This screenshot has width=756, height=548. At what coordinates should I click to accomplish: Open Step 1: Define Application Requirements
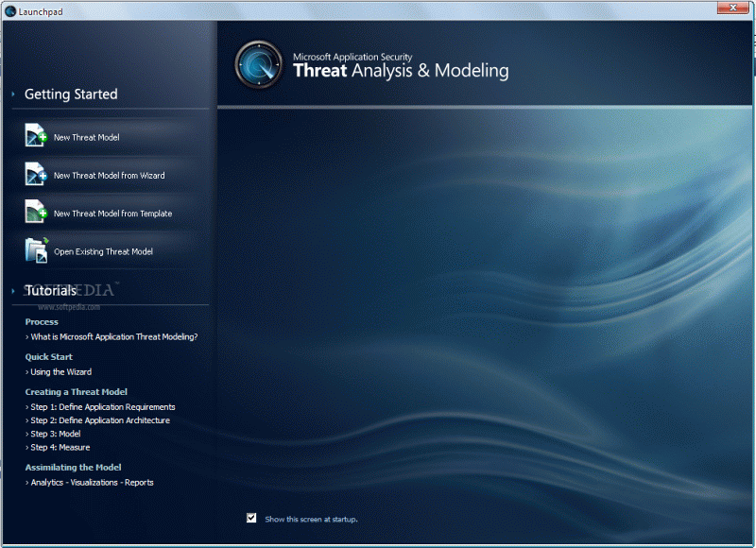[x=103, y=407]
